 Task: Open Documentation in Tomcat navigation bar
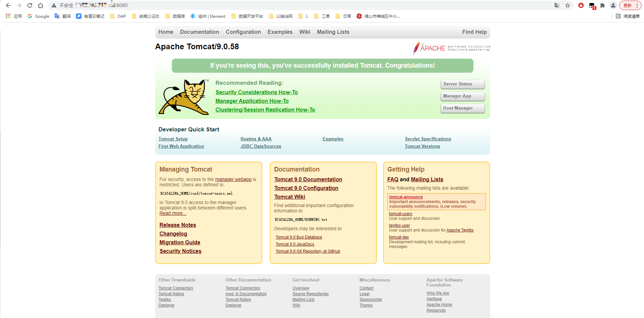click(199, 32)
